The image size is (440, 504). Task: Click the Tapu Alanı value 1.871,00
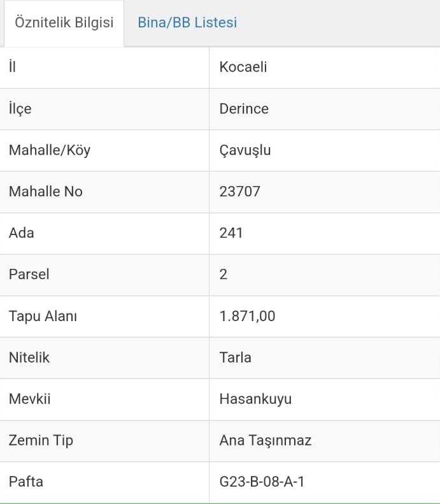pos(247,316)
